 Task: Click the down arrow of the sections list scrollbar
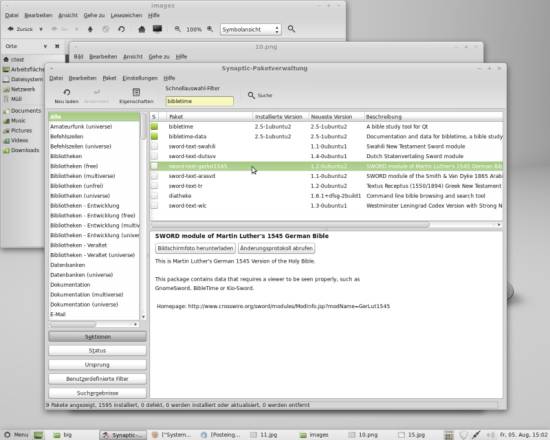point(143,317)
